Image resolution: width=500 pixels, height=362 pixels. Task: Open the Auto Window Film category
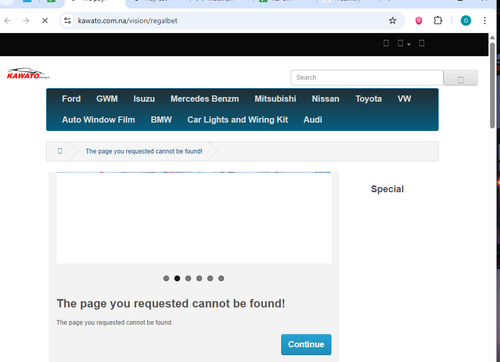[x=98, y=120]
